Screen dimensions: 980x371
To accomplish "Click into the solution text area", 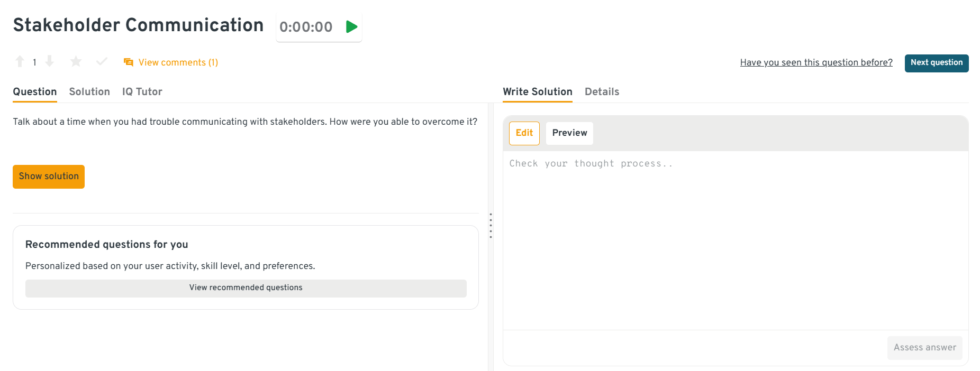I will (735, 238).
